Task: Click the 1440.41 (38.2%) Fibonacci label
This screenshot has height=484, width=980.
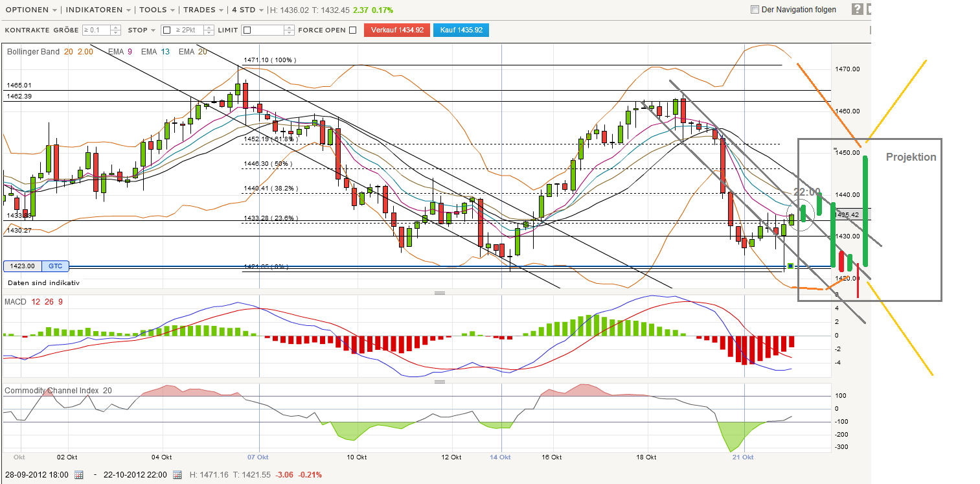Action: point(269,189)
